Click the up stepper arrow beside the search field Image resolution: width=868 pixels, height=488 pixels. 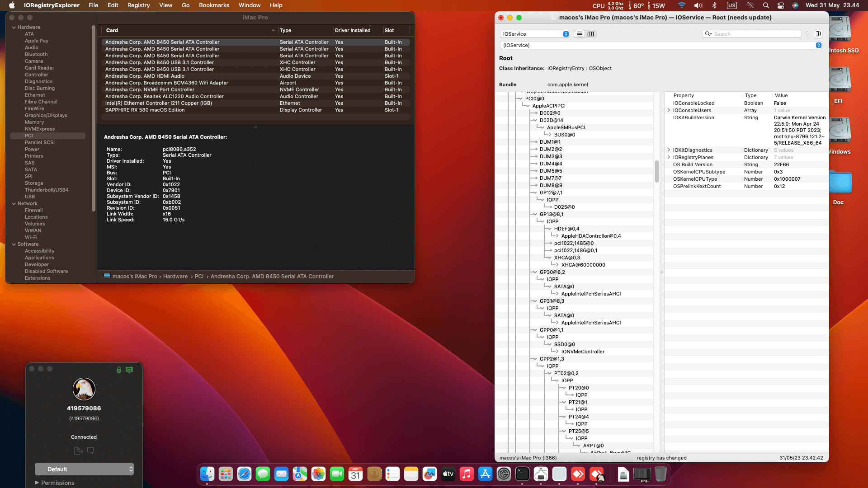point(807,32)
